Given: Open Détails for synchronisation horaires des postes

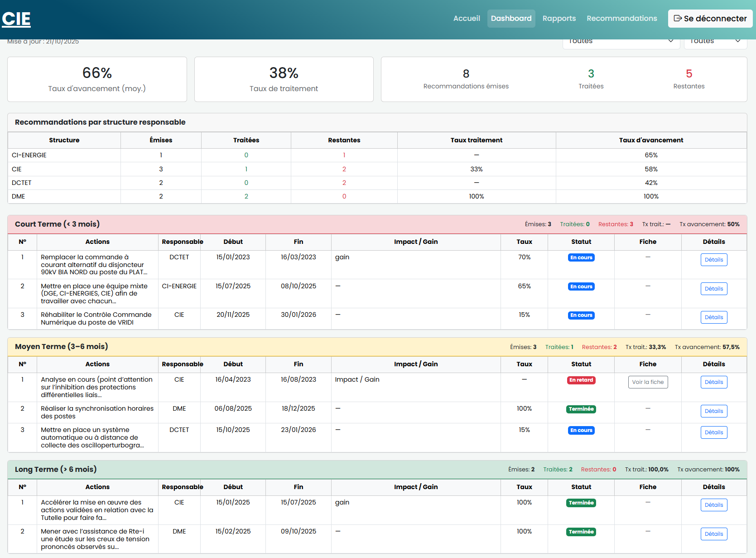Looking at the screenshot, I should pos(713,411).
